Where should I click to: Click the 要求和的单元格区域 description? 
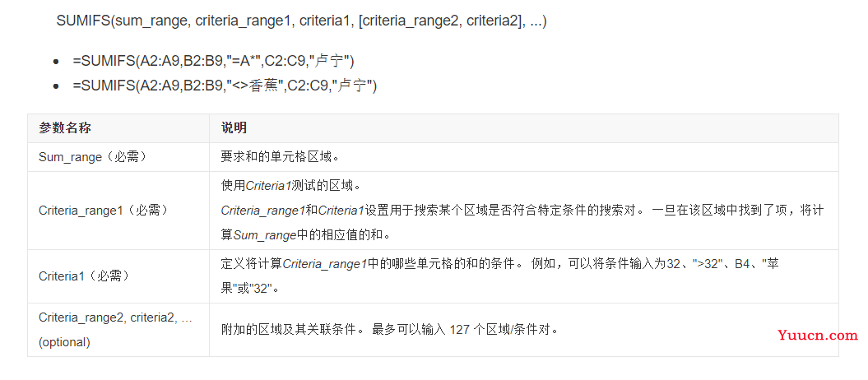[280, 157]
